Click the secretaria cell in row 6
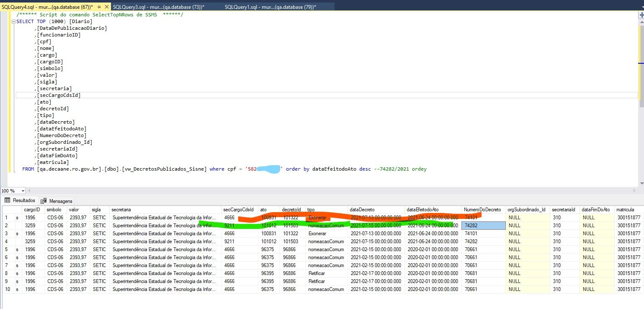This screenshot has width=644, height=309. click(x=165, y=257)
